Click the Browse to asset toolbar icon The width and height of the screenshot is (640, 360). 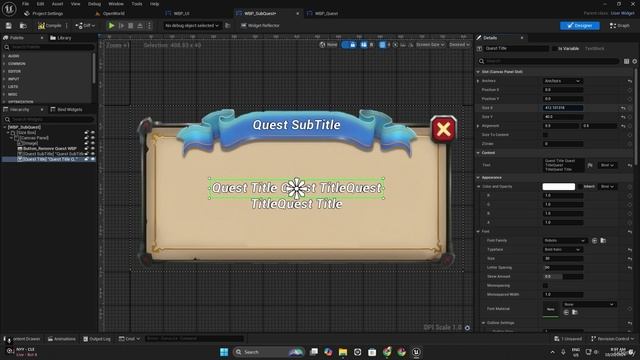tap(23, 26)
